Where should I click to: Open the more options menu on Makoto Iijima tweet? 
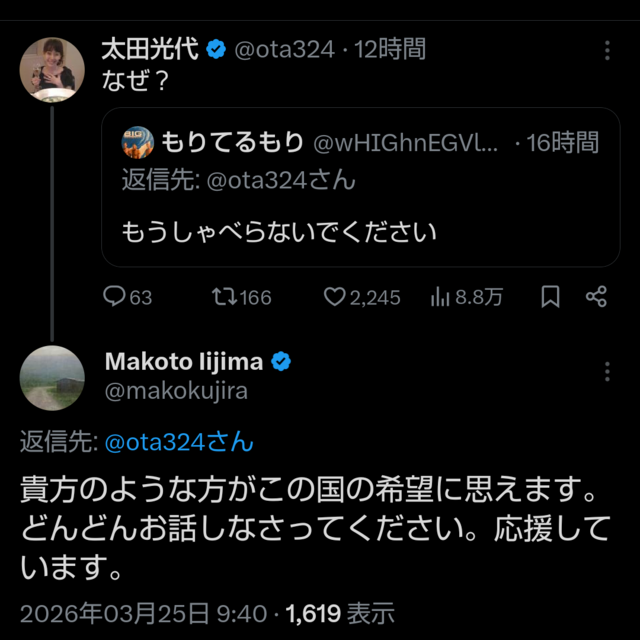pyautogui.click(x=607, y=372)
